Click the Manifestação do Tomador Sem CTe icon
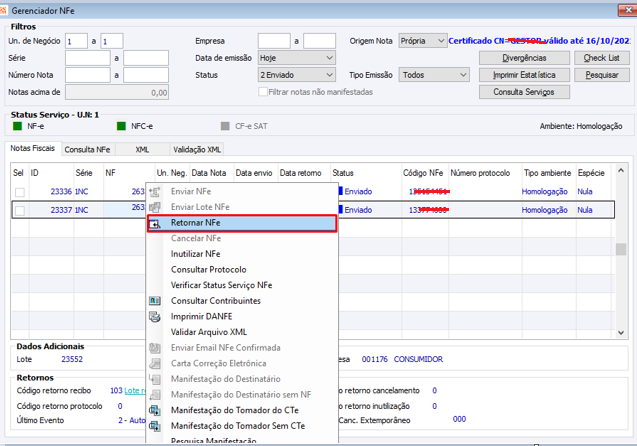The width and height of the screenshot is (637, 446). click(155, 426)
